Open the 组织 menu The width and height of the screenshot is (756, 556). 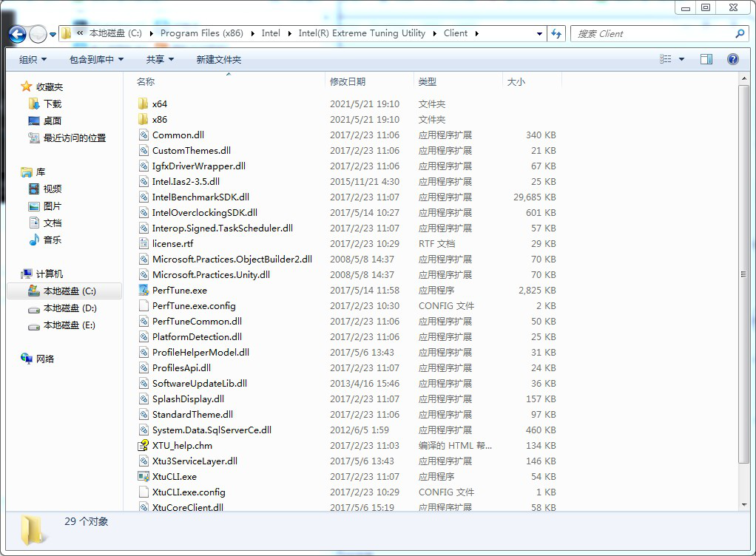33,59
